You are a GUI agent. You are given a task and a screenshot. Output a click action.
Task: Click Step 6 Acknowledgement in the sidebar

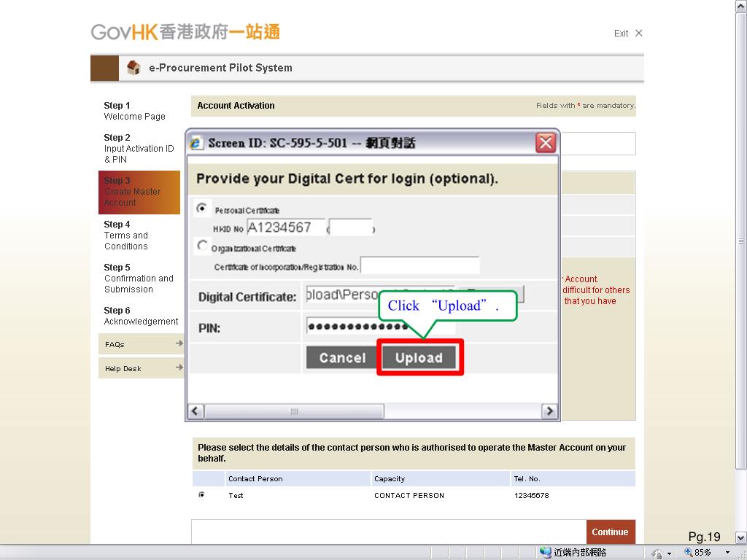click(141, 316)
